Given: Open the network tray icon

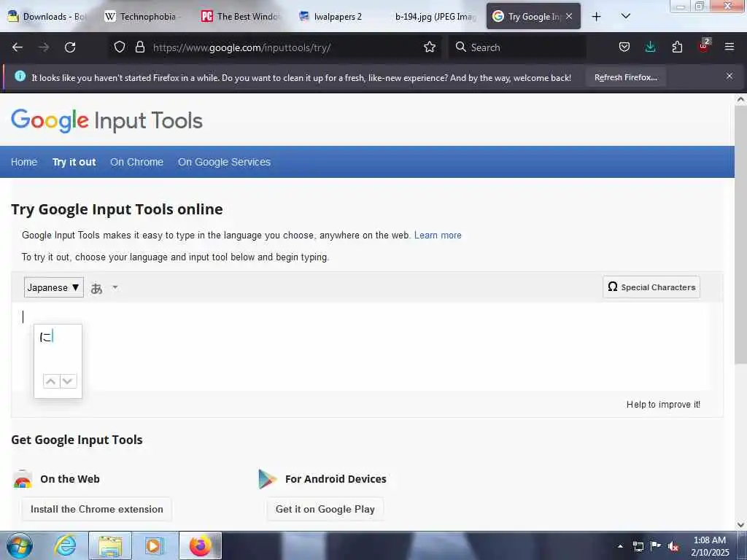Looking at the screenshot, I should point(638,546).
